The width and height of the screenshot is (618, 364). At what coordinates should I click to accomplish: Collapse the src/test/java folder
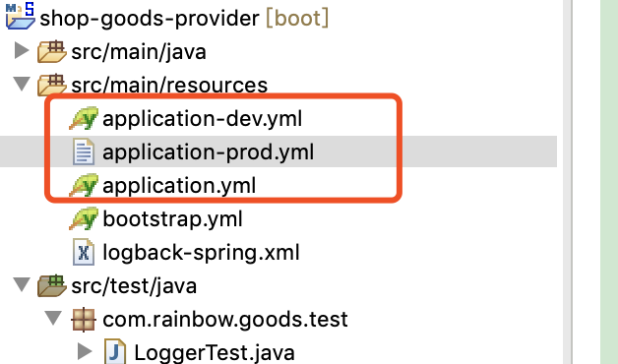[x=22, y=285]
